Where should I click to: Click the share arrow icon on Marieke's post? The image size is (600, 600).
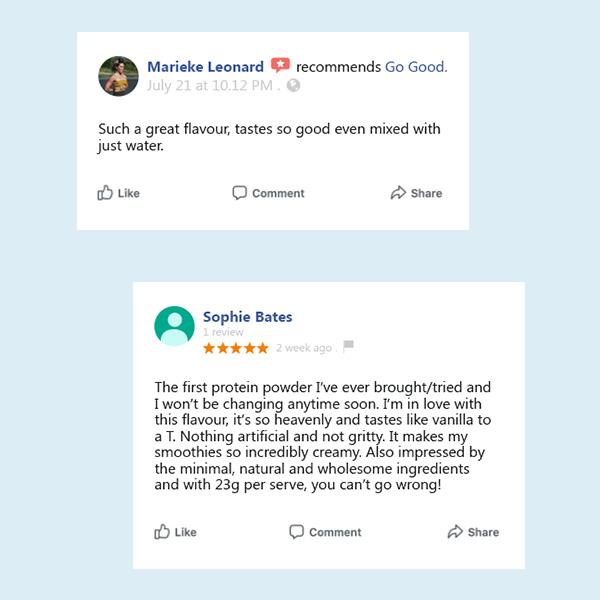pos(398,193)
